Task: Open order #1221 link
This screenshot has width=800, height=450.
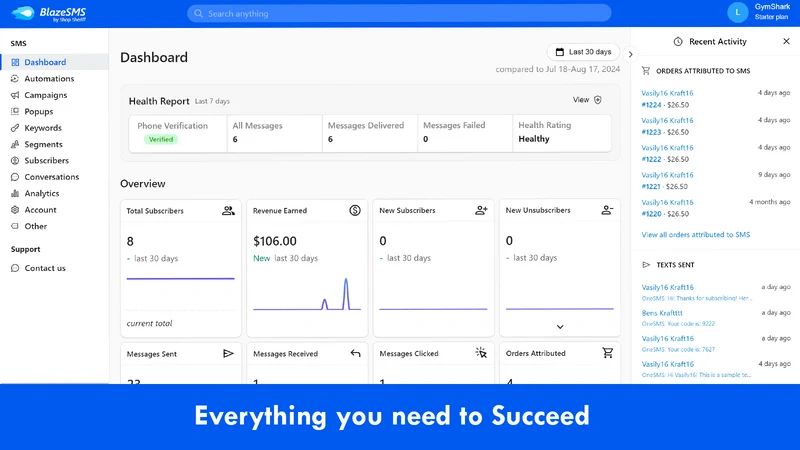Action: (651, 187)
